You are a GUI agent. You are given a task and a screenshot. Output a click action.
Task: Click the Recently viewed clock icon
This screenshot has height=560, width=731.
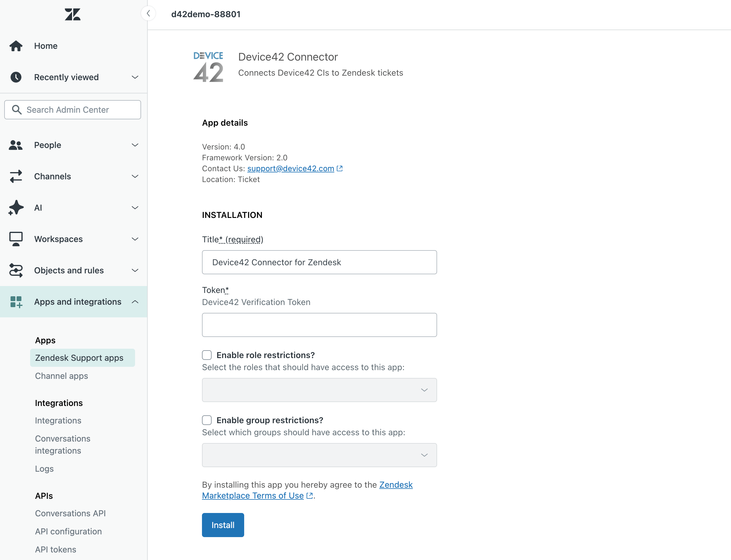pos(16,77)
